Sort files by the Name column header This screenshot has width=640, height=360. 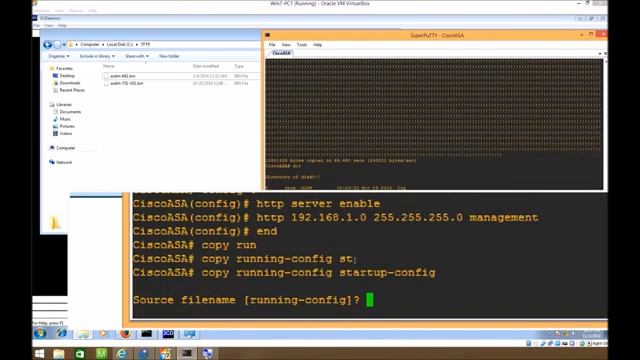click(109, 66)
